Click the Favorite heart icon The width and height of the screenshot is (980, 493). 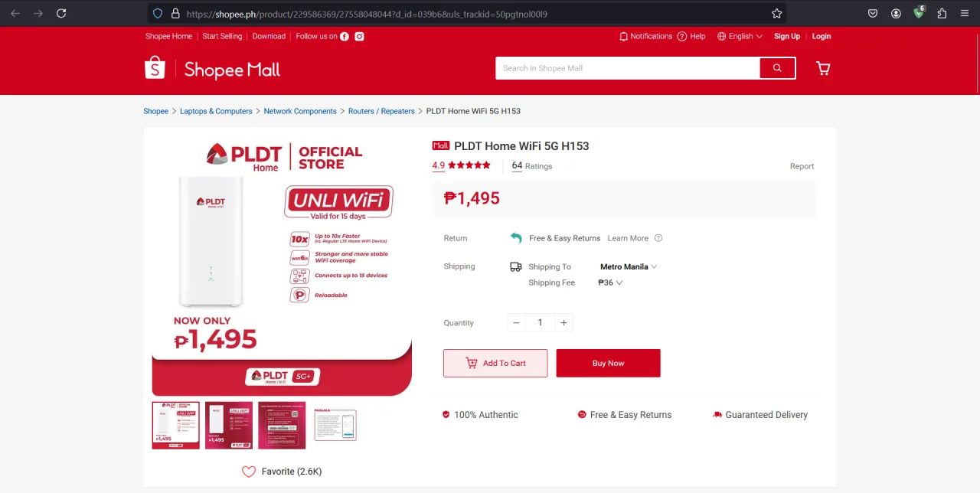tap(249, 472)
